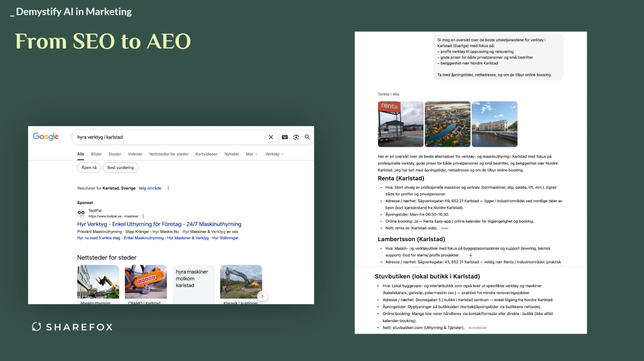Clear the search query with X icon

(x=271, y=137)
